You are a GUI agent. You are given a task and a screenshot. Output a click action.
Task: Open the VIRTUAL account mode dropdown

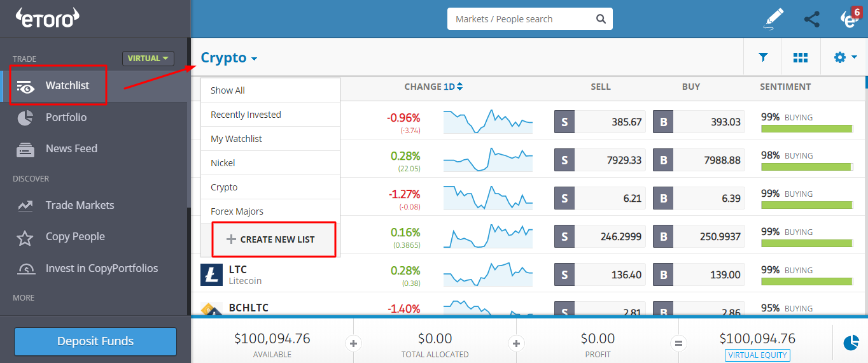tap(148, 59)
